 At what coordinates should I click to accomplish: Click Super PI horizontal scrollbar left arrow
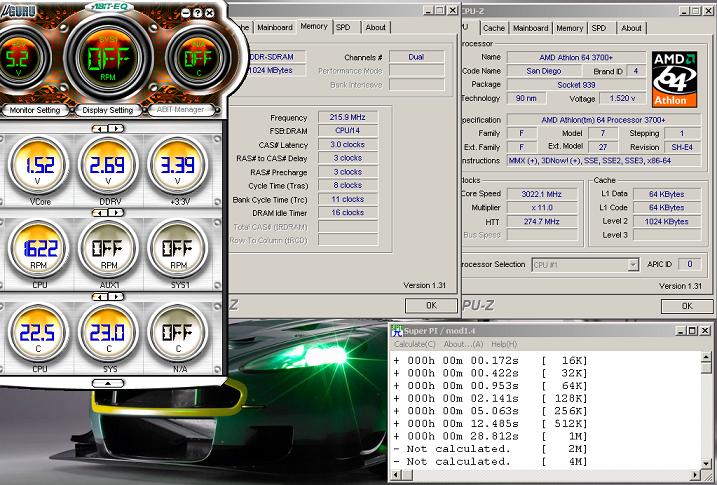(396, 475)
